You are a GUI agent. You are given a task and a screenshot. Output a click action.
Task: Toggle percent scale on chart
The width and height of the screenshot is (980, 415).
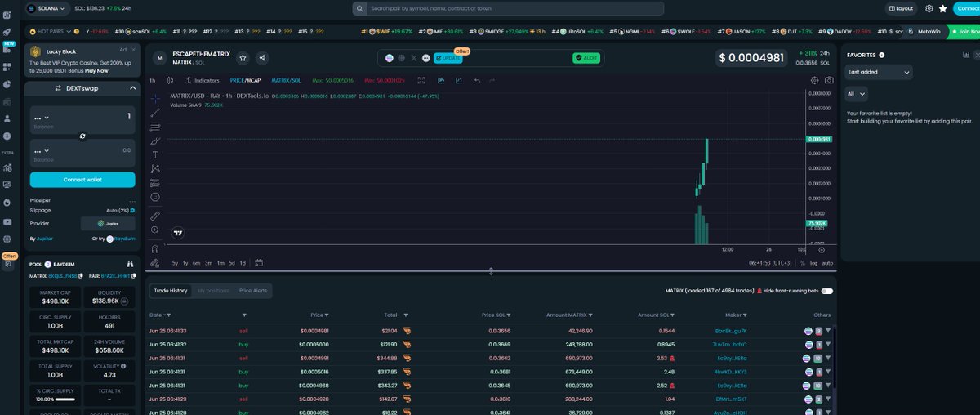click(802, 263)
